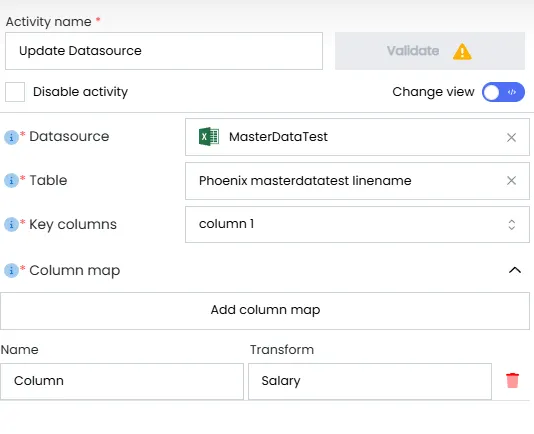Click the Activity name input field
The image size is (534, 434).
click(x=164, y=51)
